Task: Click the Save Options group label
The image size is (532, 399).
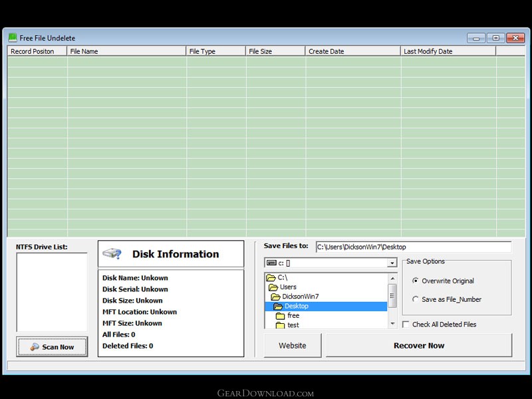Action: pyautogui.click(x=426, y=261)
